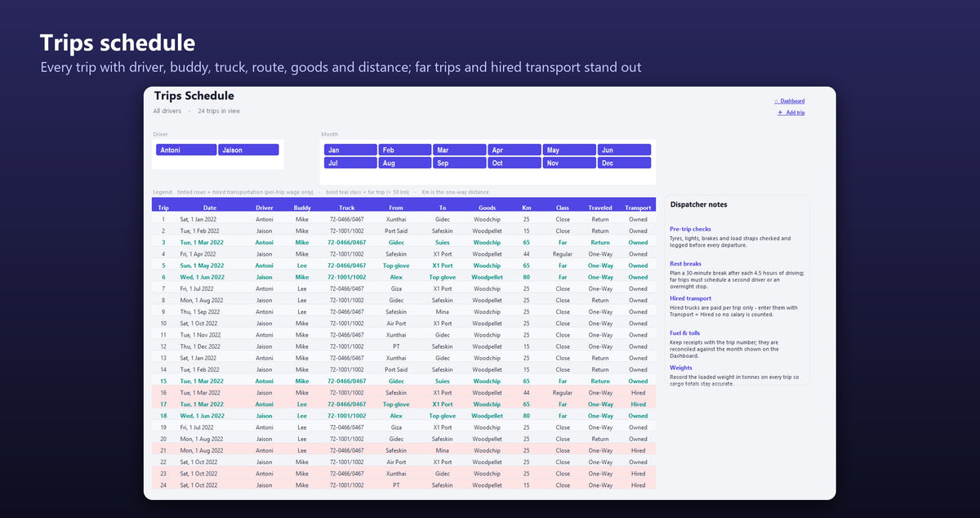Select 'Air Port' origin in trip 10 row
980x518 pixels.
click(x=396, y=324)
